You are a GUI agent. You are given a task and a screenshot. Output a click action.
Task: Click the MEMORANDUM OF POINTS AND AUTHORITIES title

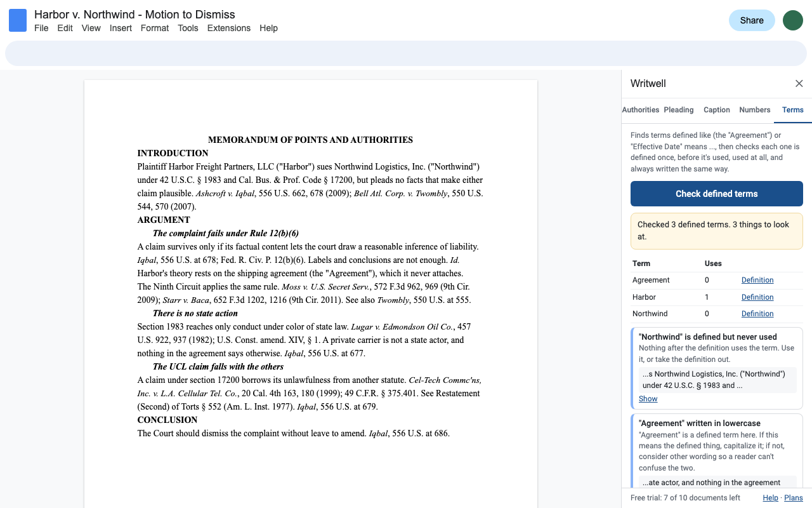pos(311,140)
